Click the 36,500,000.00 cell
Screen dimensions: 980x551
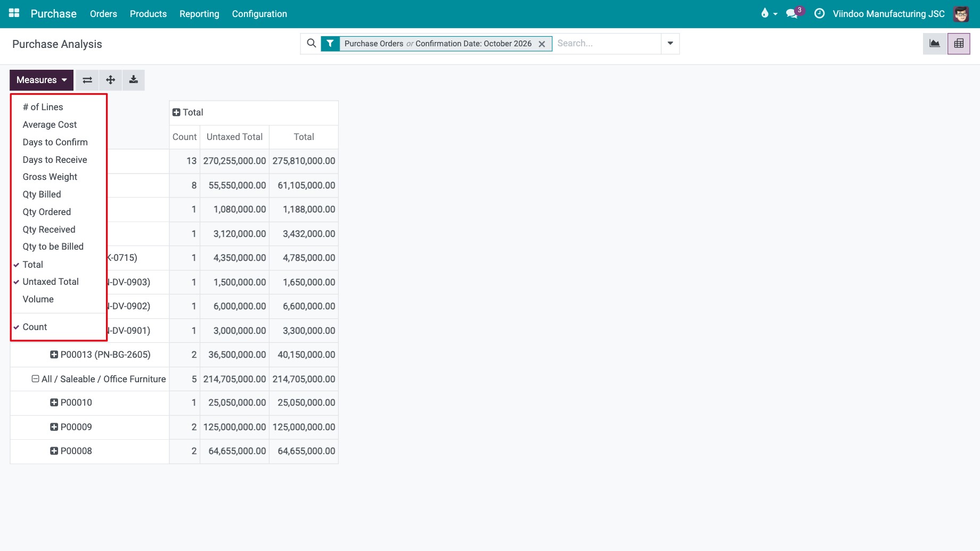(x=234, y=355)
